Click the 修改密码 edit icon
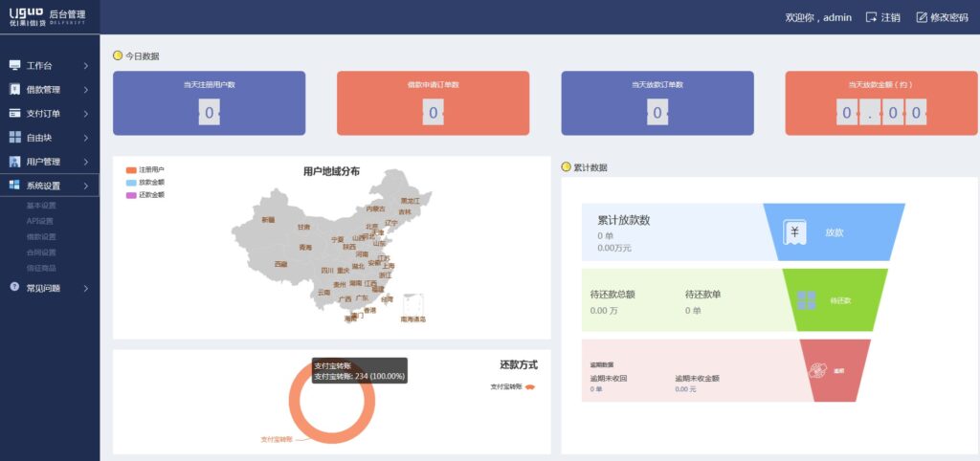 (922, 17)
